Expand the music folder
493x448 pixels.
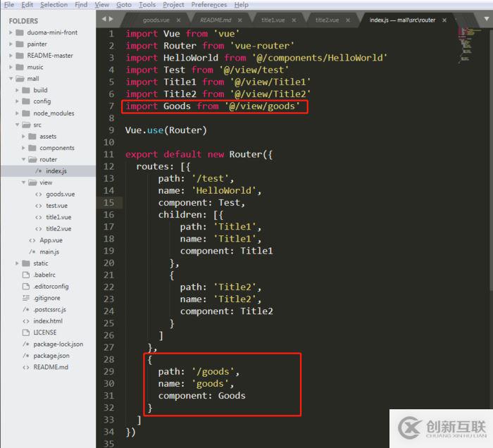coord(11,68)
